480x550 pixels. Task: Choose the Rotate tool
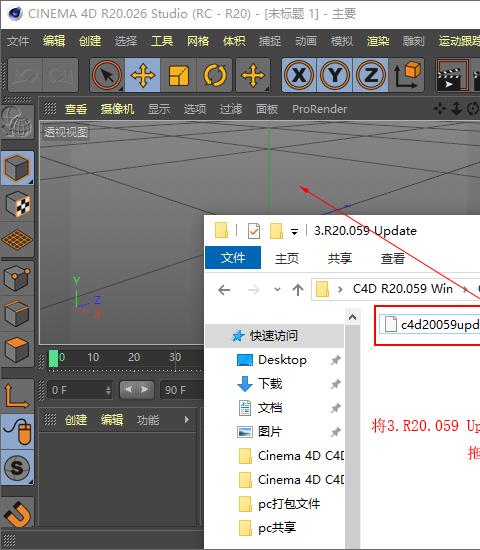coord(215,75)
